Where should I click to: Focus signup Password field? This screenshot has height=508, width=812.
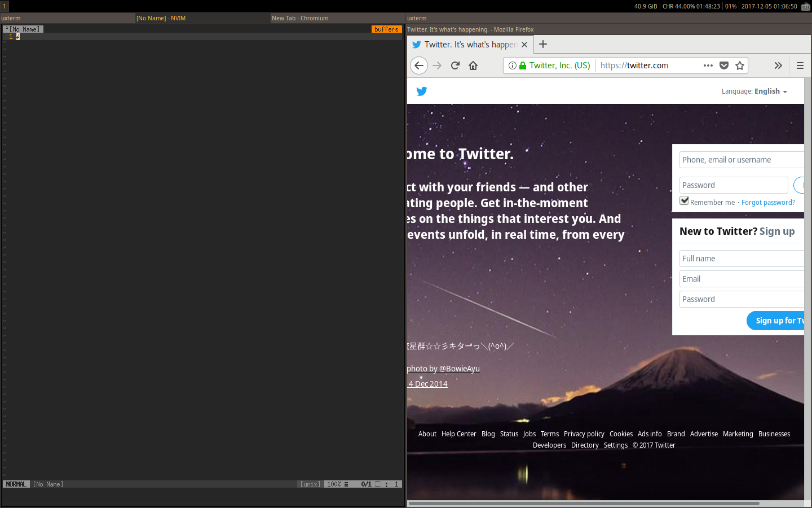click(742, 299)
